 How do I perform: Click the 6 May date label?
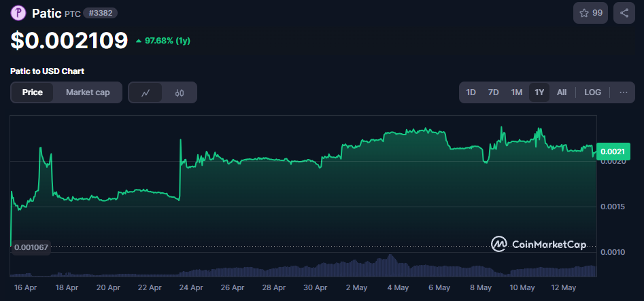coord(439,288)
